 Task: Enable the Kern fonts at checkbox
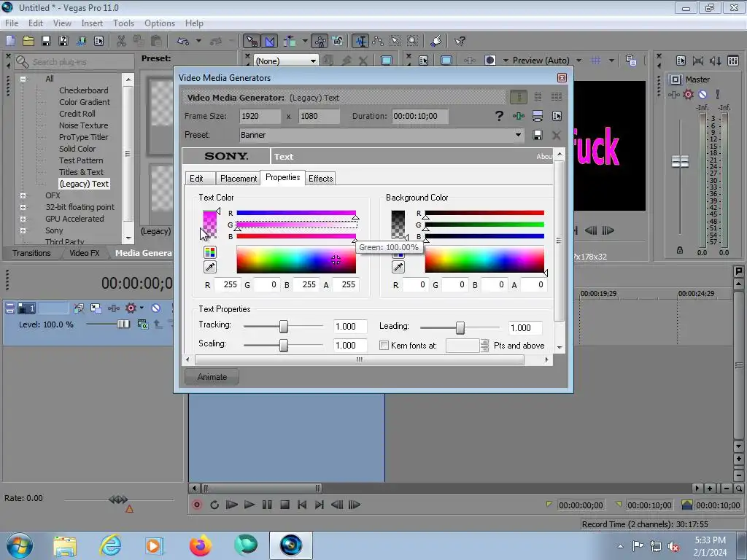pyautogui.click(x=384, y=345)
